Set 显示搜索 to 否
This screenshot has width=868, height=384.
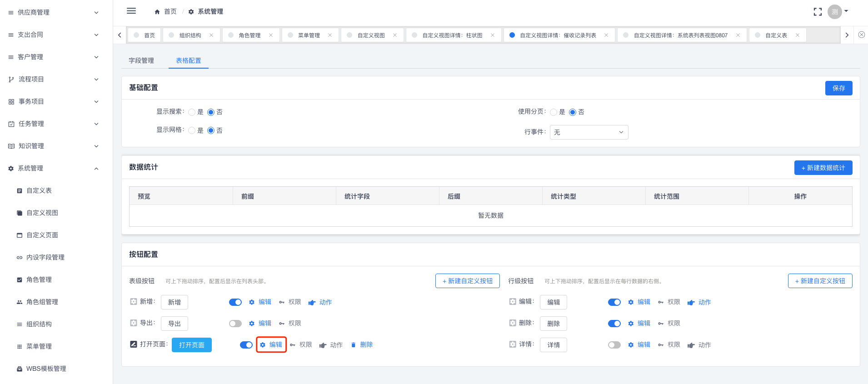(x=211, y=112)
